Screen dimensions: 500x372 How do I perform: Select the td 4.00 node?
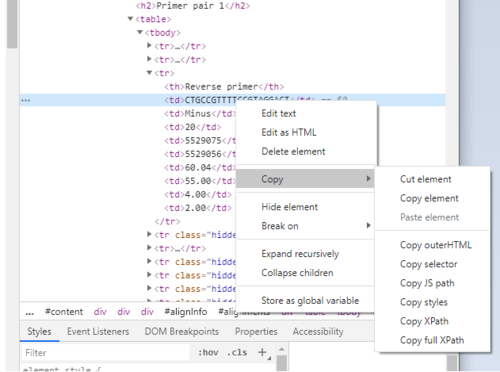pyautogui.click(x=198, y=194)
